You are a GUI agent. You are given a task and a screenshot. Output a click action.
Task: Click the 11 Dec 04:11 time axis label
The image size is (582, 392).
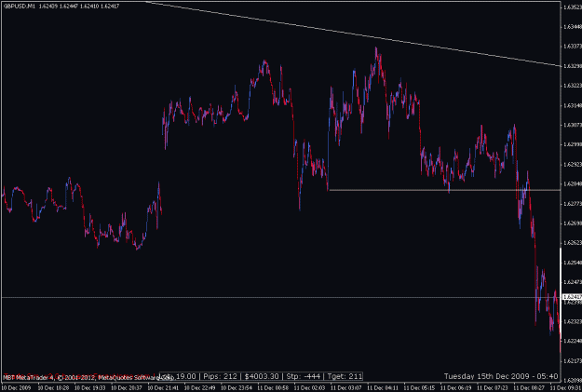pos(383,387)
